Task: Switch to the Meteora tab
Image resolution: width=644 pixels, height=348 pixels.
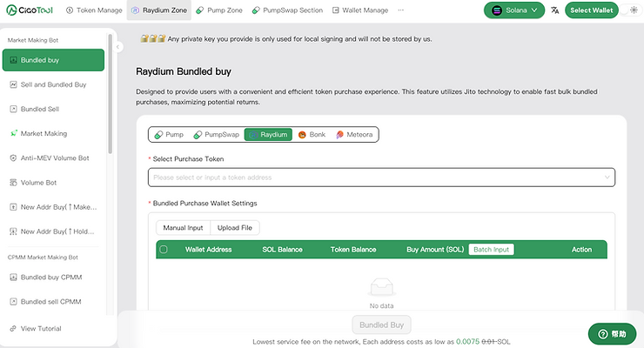Action: point(354,135)
